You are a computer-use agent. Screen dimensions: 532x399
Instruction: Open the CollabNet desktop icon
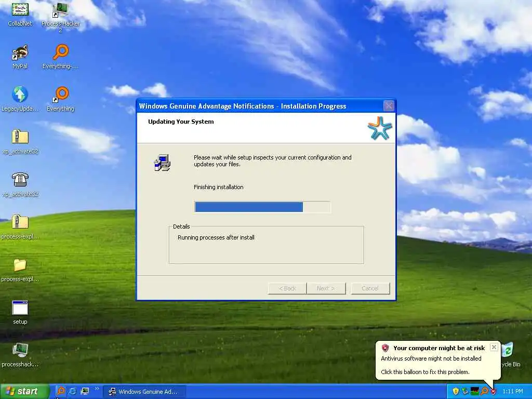pos(20,14)
